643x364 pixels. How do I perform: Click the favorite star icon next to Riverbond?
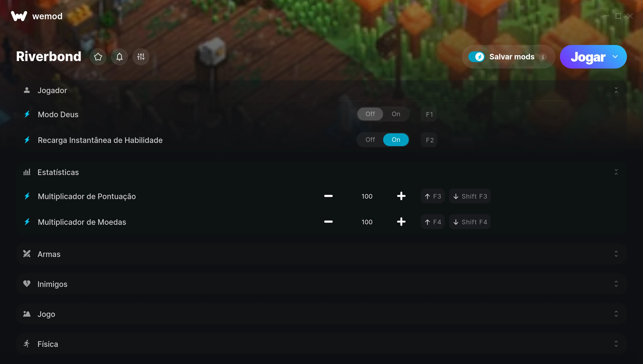(x=98, y=57)
